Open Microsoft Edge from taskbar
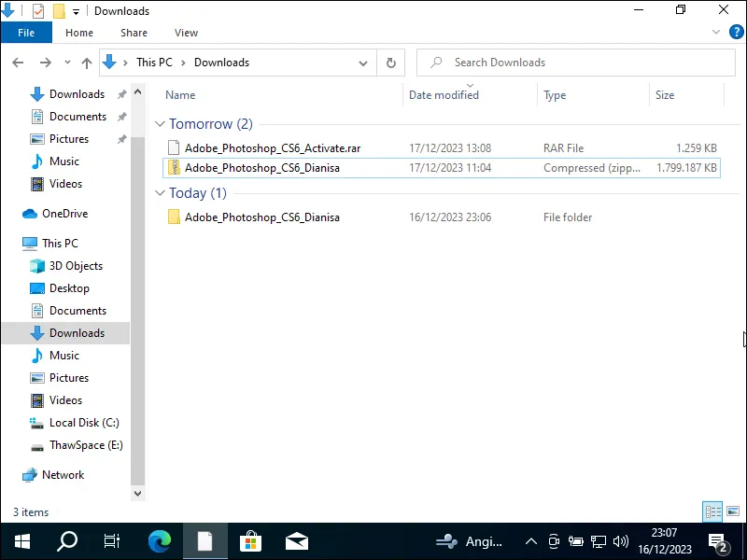This screenshot has width=747, height=560. pyautogui.click(x=160, y=541)
